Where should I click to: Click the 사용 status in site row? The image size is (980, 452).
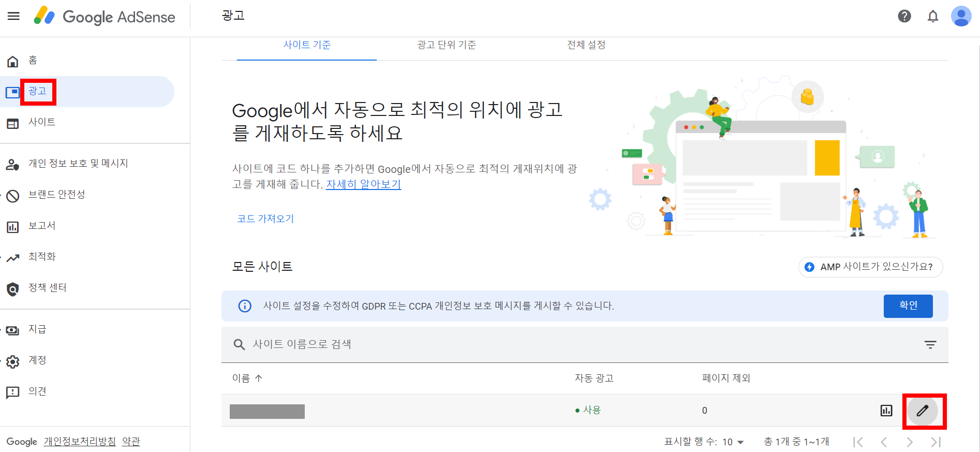coord(588,410)
